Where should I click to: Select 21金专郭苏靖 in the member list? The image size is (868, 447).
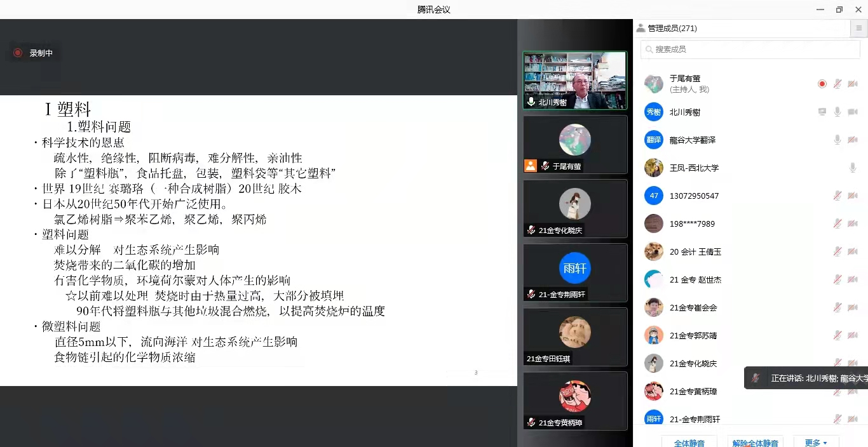point(693,335)
